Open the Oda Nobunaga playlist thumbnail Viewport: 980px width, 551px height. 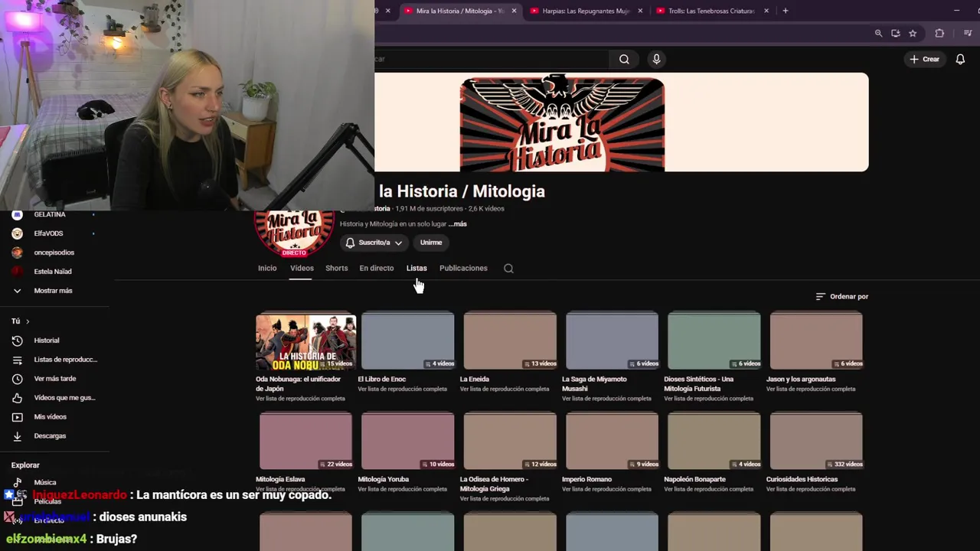pos(305,341)
